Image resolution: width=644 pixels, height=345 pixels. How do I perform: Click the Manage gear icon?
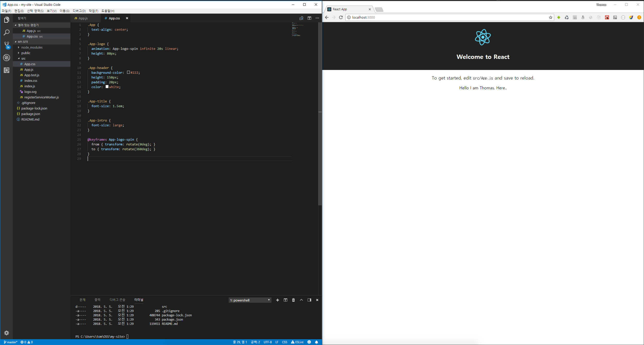[x=6, y=333]
